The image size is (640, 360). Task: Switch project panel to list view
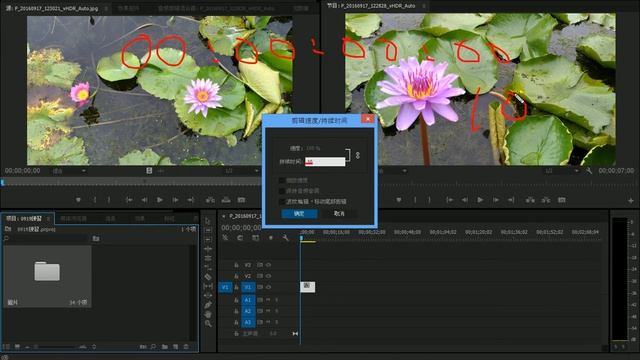tap(6, 347)
